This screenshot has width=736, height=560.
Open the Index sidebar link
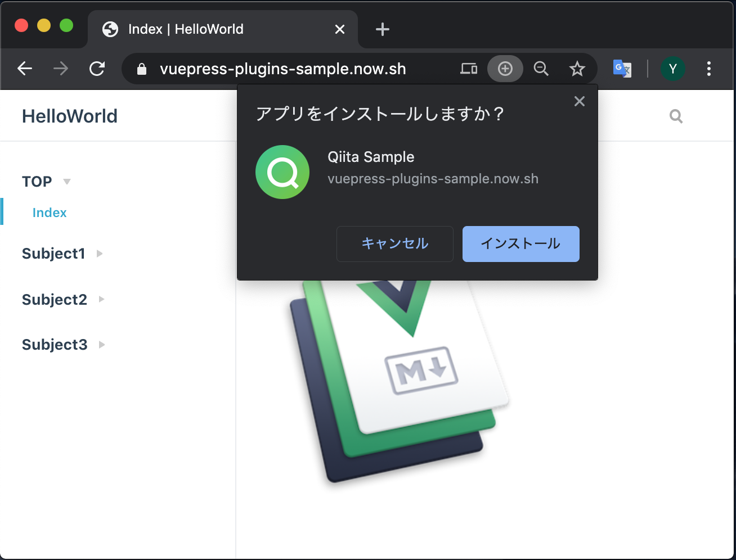click(50, 213)
